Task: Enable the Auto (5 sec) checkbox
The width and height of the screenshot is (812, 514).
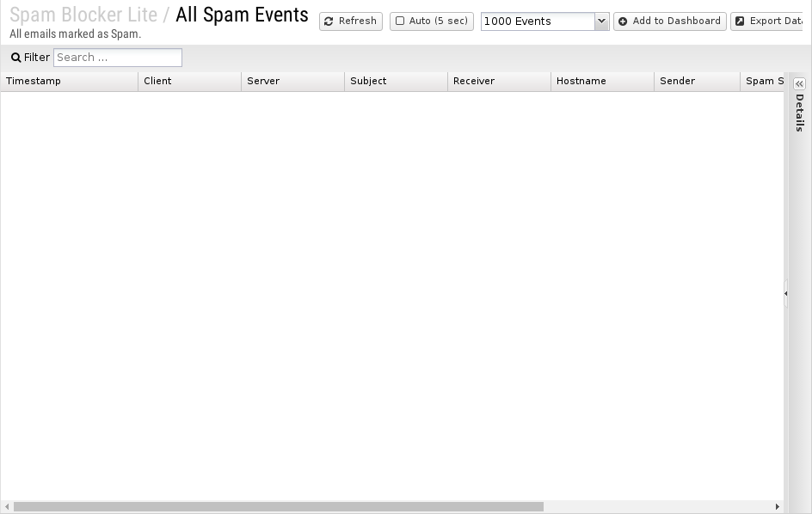Action: (x=400, y=21)
